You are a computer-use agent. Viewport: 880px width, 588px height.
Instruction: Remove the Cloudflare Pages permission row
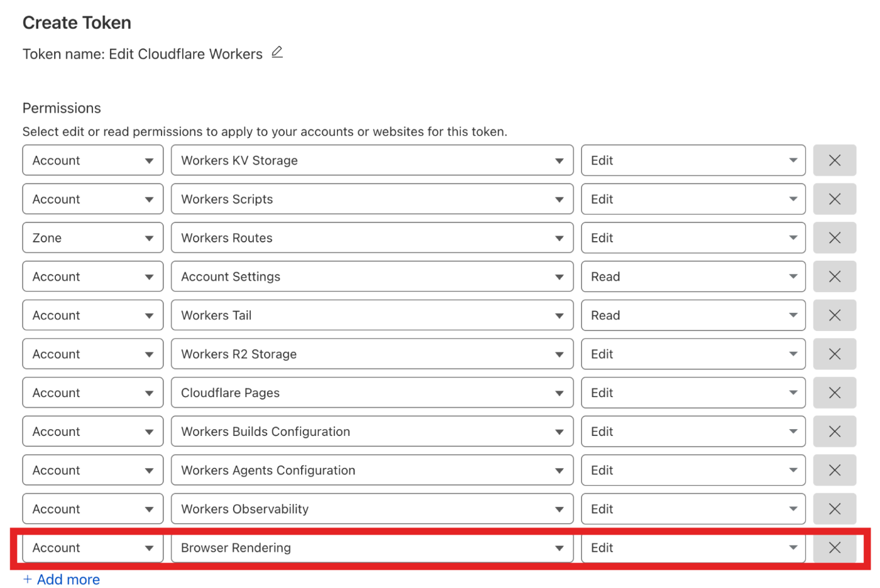pos(834,393)
